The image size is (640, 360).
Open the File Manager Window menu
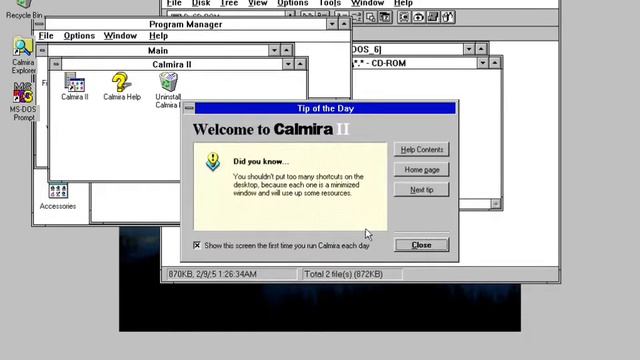tap(367, 3)
